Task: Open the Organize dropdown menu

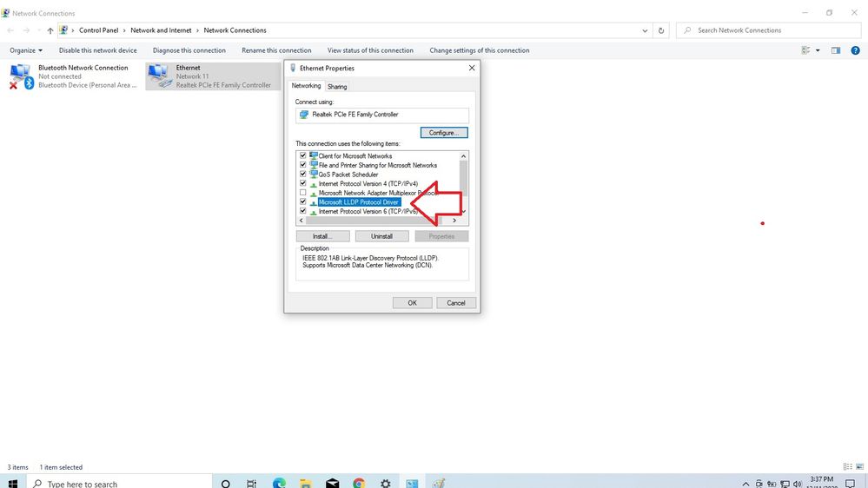Action: pyautogui.click(x=26, y=50)
